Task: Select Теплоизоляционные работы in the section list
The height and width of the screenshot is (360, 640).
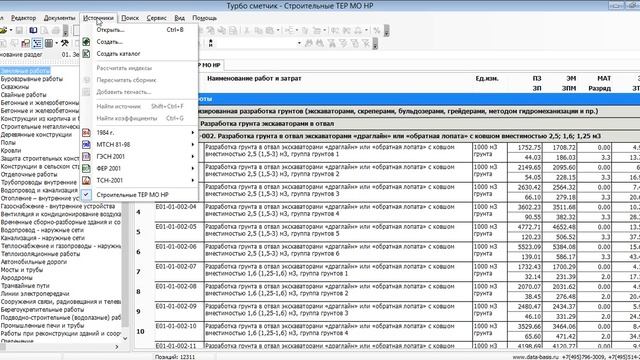Action: coord(40,254)
